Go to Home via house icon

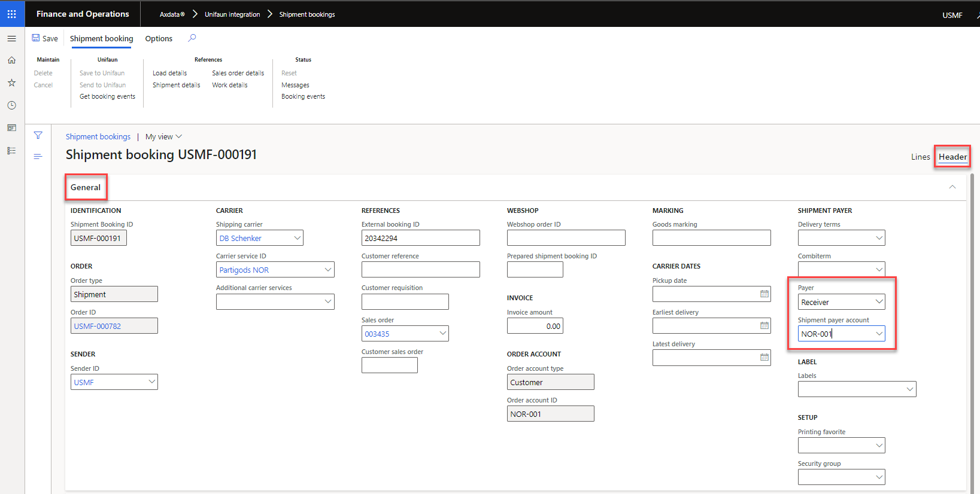coord(11,60)
